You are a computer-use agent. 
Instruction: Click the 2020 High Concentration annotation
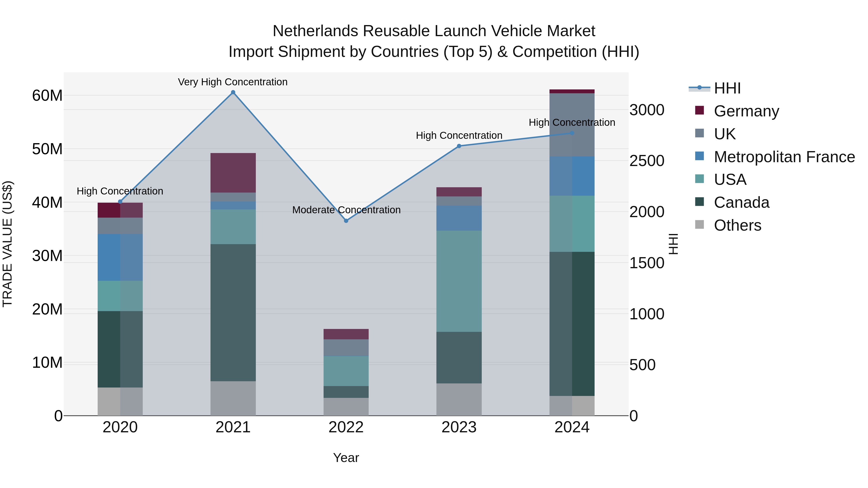coord(120,191)
